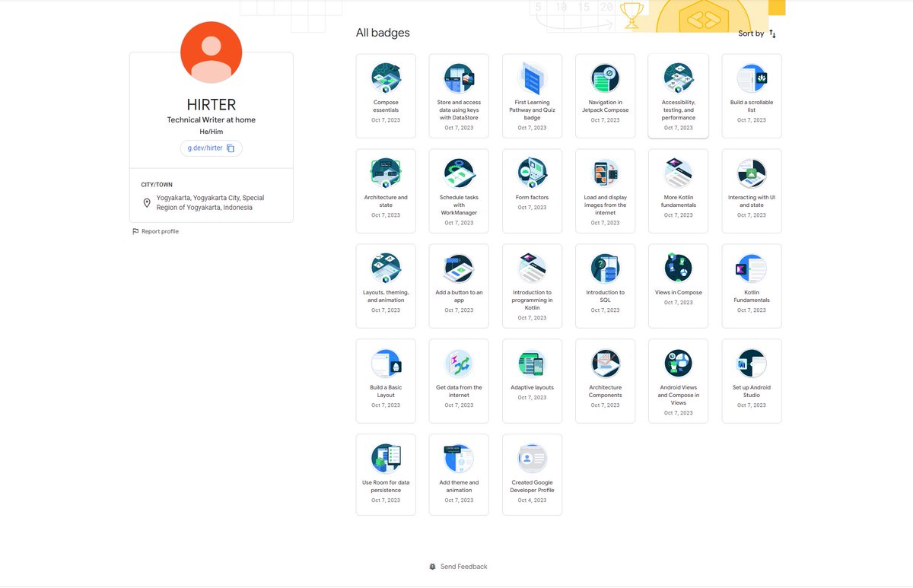Click the Build a scrollable list title text
This screenshot has width=913, height=588.
coord(752,106)
